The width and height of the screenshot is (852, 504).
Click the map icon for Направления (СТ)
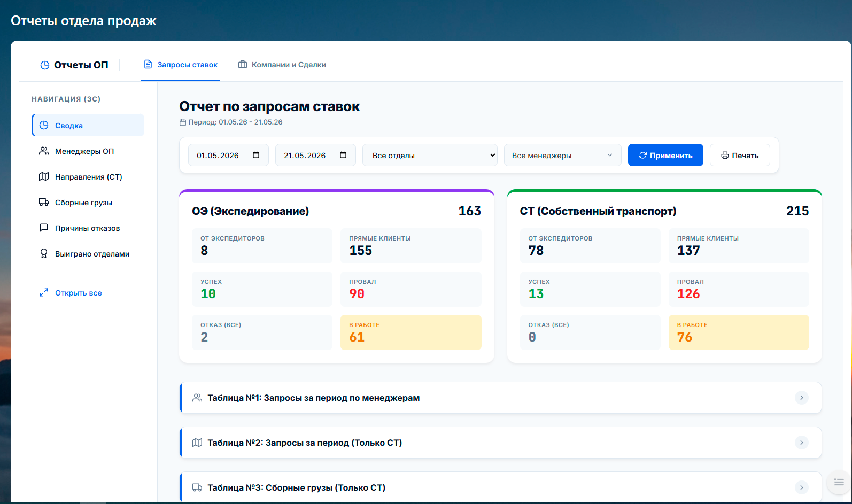44,176
